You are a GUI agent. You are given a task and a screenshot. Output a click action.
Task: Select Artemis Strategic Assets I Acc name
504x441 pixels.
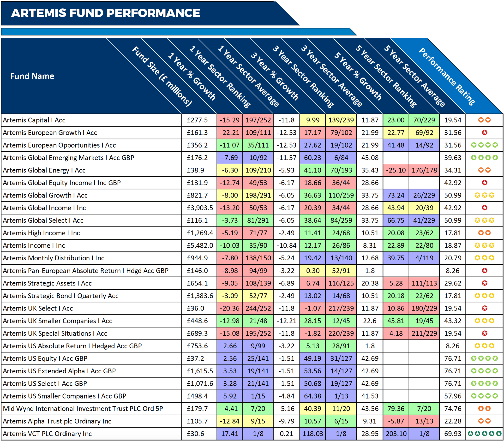tap(47, 283)
